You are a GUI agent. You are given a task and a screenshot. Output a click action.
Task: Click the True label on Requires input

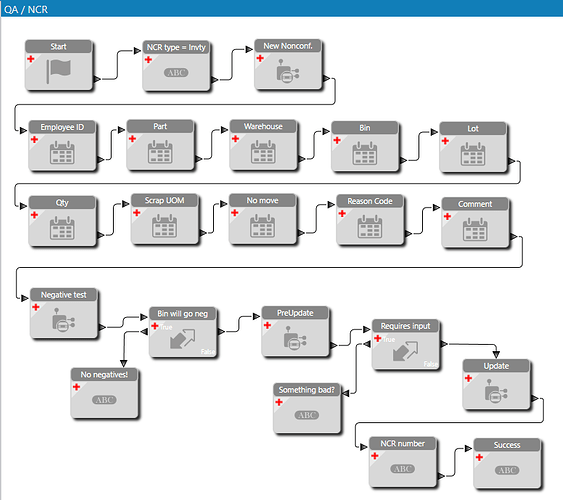coord(389,339)
